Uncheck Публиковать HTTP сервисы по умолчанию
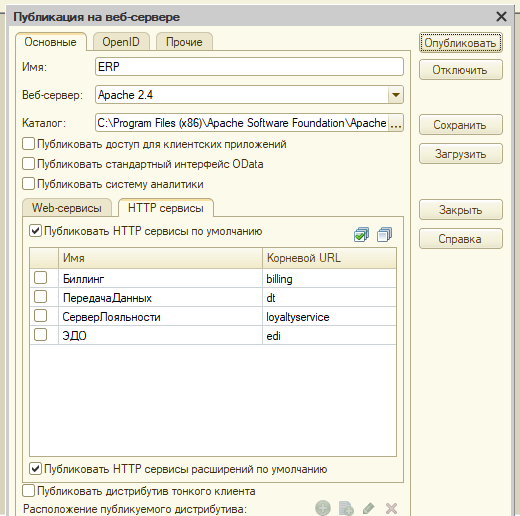The width and height of the screenshot is (520, 516). (x=35, y=231)
